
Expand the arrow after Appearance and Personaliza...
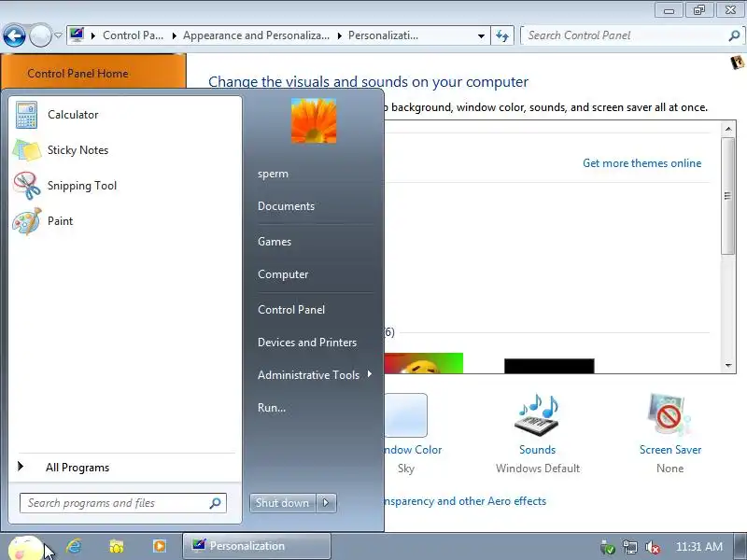[339, 35]
